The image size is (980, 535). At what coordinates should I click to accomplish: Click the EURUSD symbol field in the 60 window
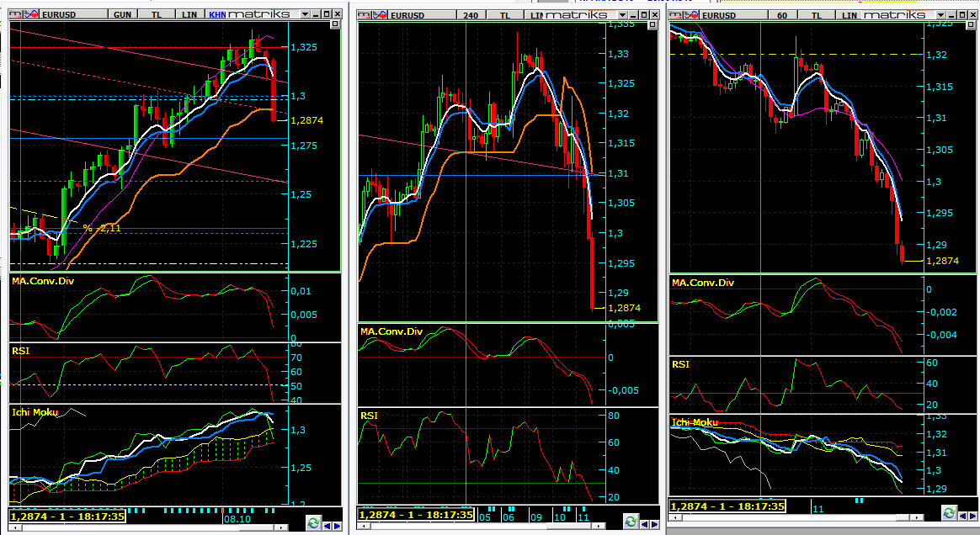point(733,15)
